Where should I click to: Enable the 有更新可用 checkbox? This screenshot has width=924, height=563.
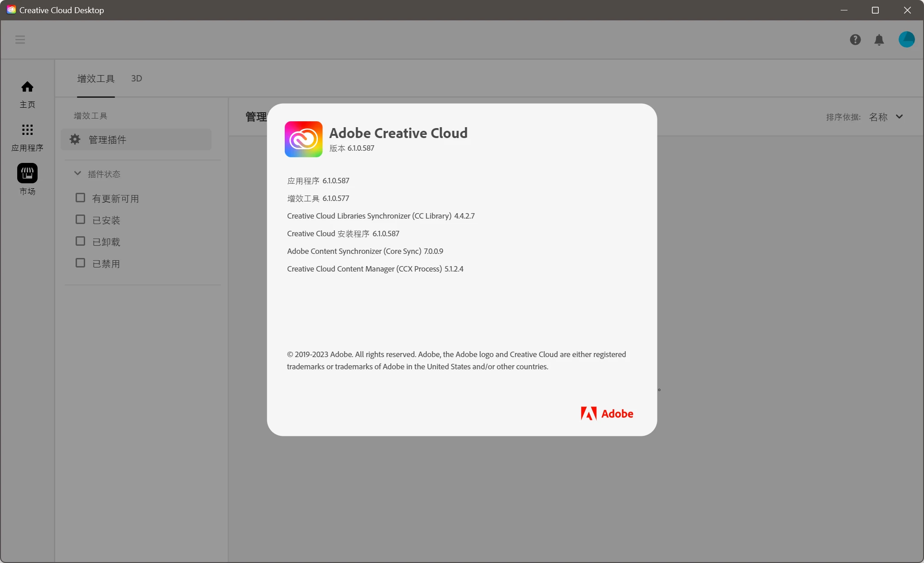click(x=80, y=198)
